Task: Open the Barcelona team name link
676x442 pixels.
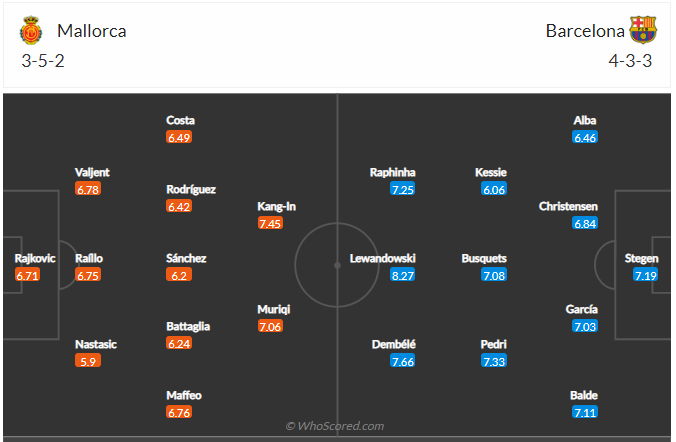Action: [586, 31]
